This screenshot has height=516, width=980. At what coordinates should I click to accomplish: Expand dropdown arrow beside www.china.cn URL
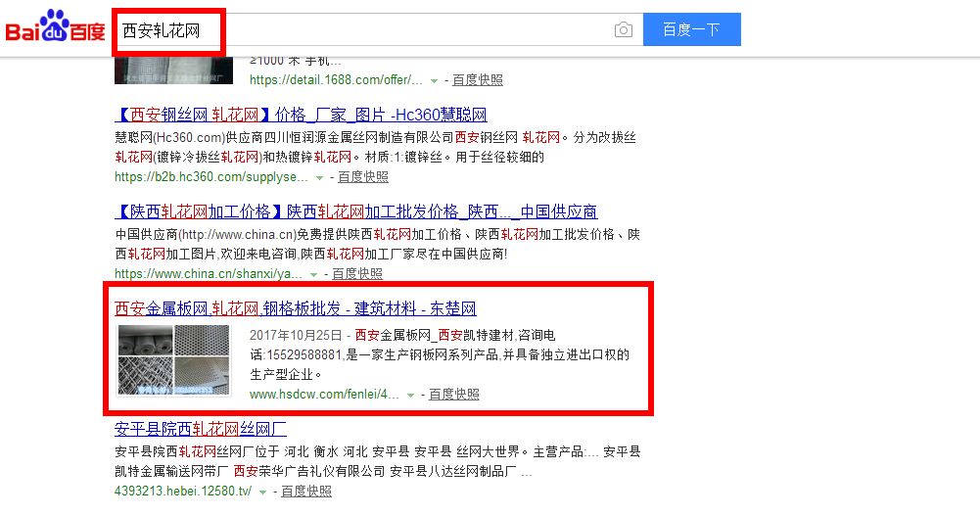click(x=313, y=275)
